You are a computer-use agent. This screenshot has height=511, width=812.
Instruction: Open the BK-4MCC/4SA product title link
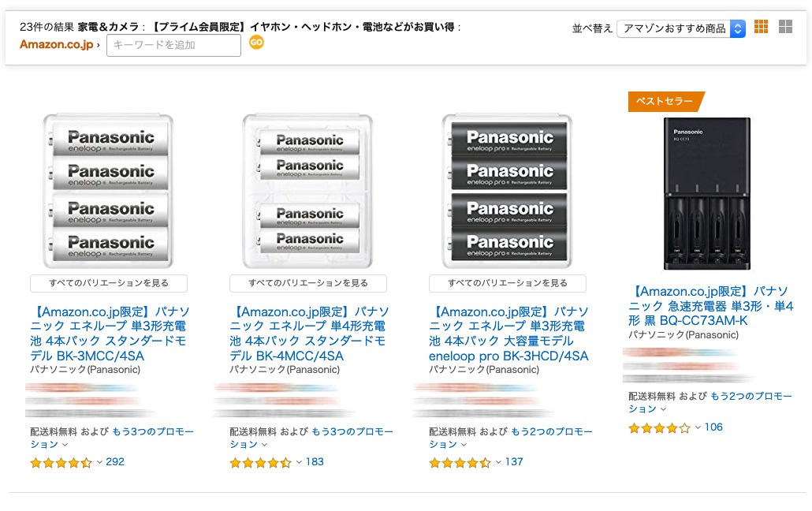(x=308, y=334)
